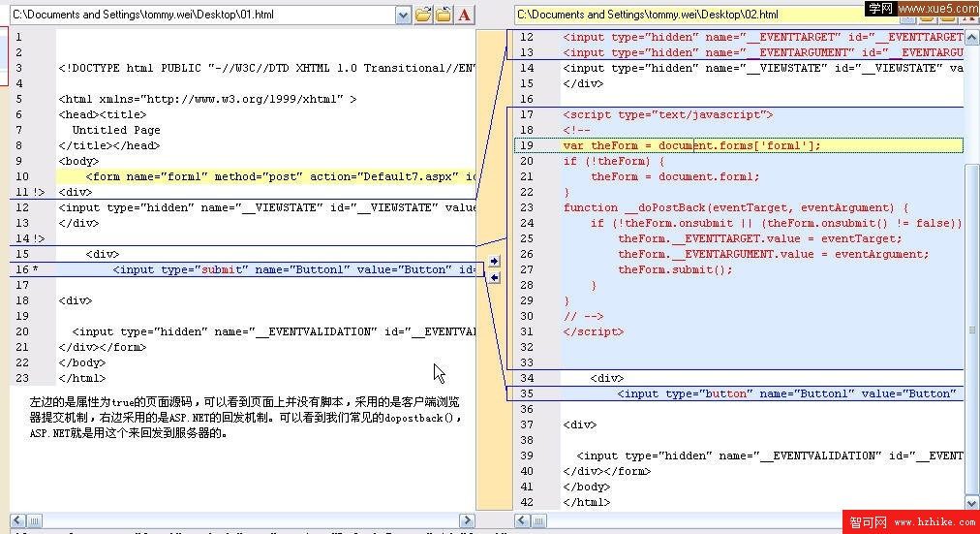Viewport: 980px width, 534px height.
Task: Click right pane horizontal scroll left arrow
Action: pyautogui.click(x=522, y=520)
